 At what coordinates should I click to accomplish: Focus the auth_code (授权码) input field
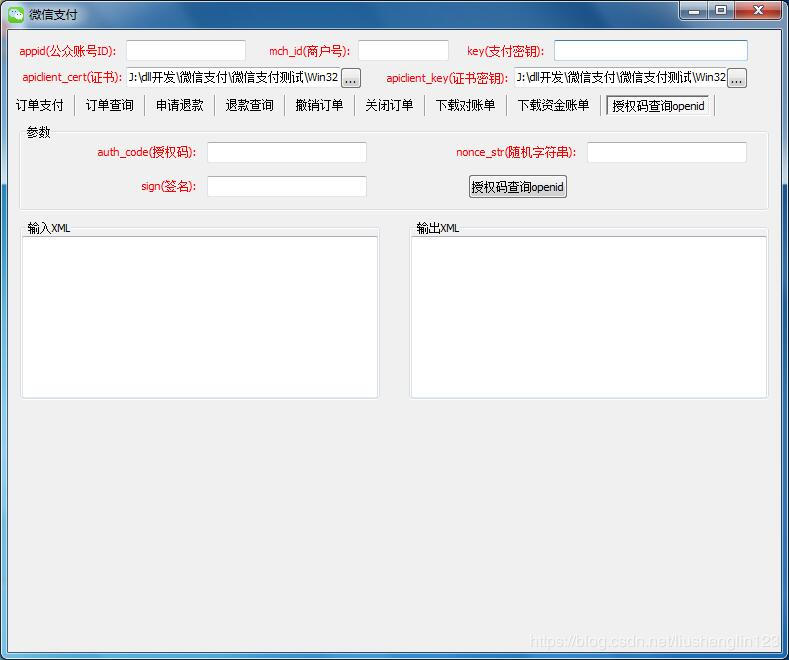click(x=287, y=152)
